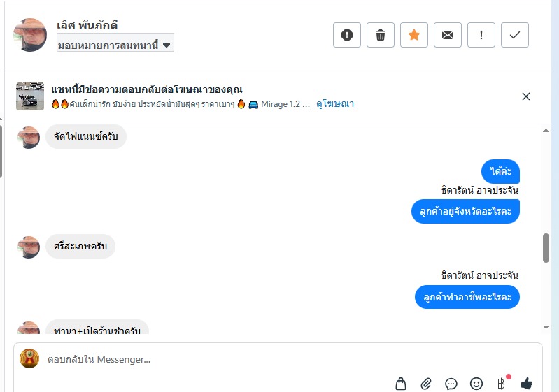Open the ดูโฆษณา link
The height and width of the screenshot is (392, 559).
335,104
